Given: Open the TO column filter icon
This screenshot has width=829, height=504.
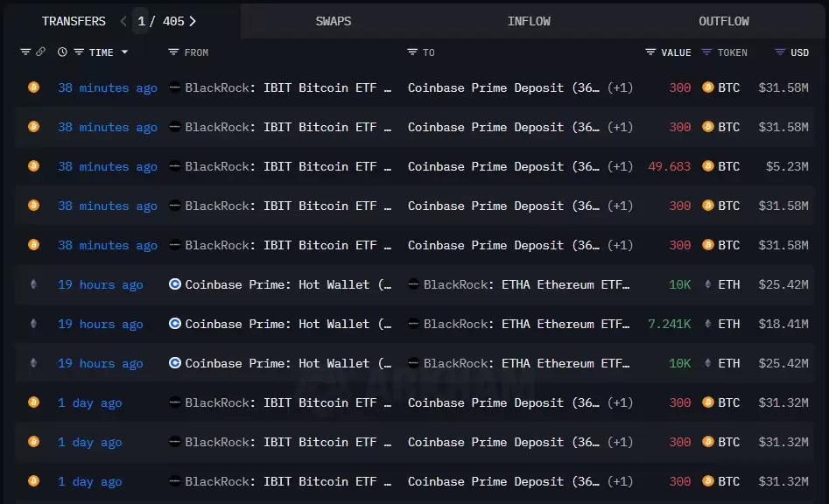Looking at the screenshot, I should coord(412,52).
